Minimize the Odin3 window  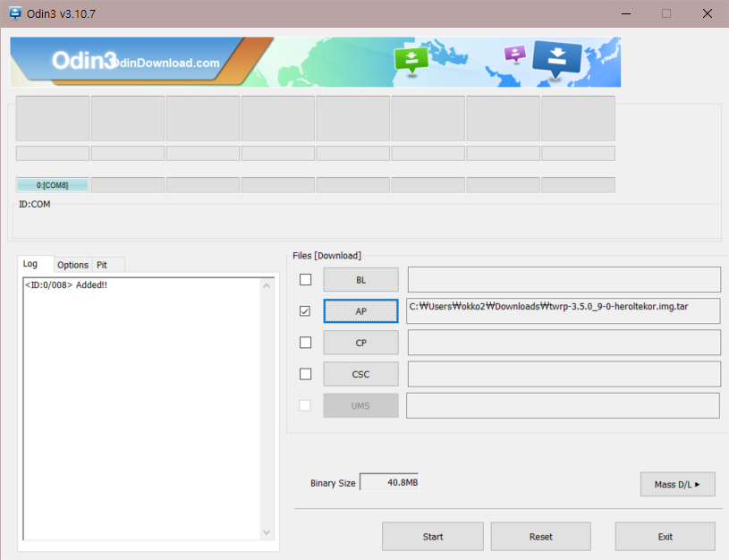point(626,13)
